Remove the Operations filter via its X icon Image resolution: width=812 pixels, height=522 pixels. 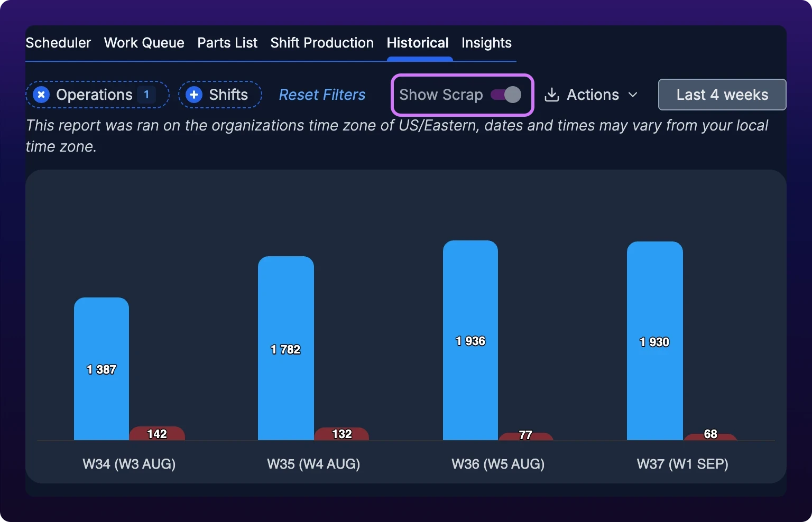point(41,95)
